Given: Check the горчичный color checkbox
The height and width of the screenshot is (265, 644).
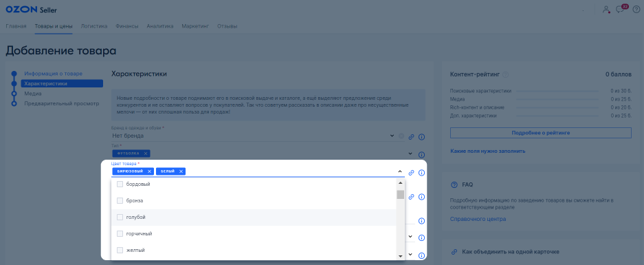Looking at the screenshot, I should click(x=120, y=234).
